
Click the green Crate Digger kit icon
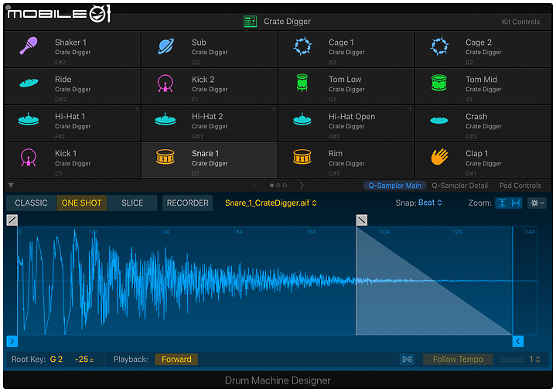tap(250, 22)
